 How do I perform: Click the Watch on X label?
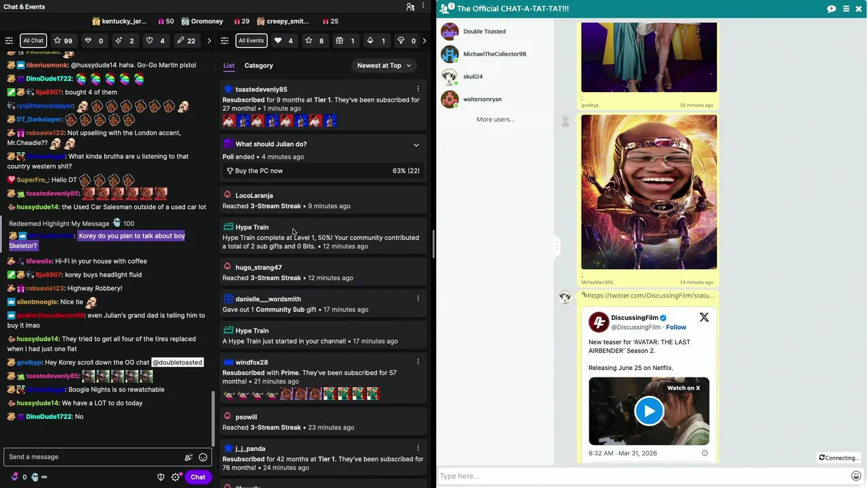click(x=684, y=388)
